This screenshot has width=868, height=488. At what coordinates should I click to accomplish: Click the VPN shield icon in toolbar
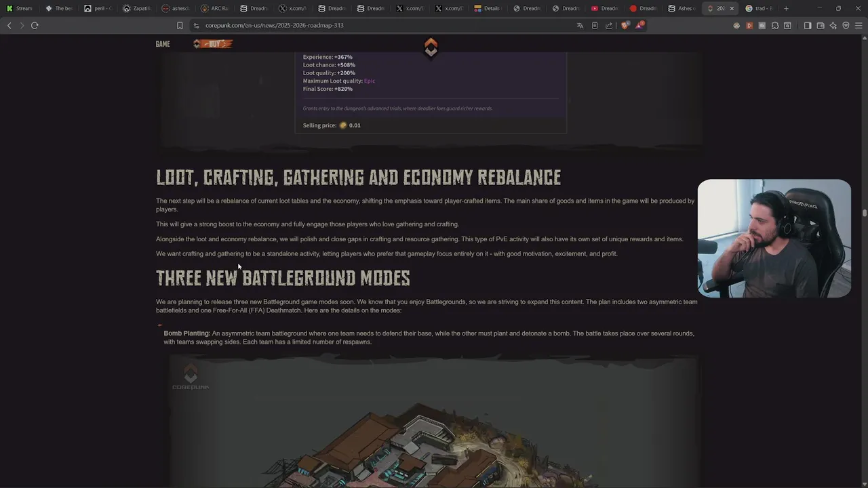(x=846, y=25)
